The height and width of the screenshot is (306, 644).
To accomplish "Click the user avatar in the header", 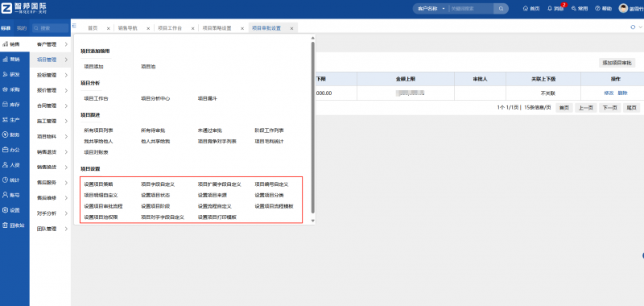I will pyautogui.click(x=623, y=9).
